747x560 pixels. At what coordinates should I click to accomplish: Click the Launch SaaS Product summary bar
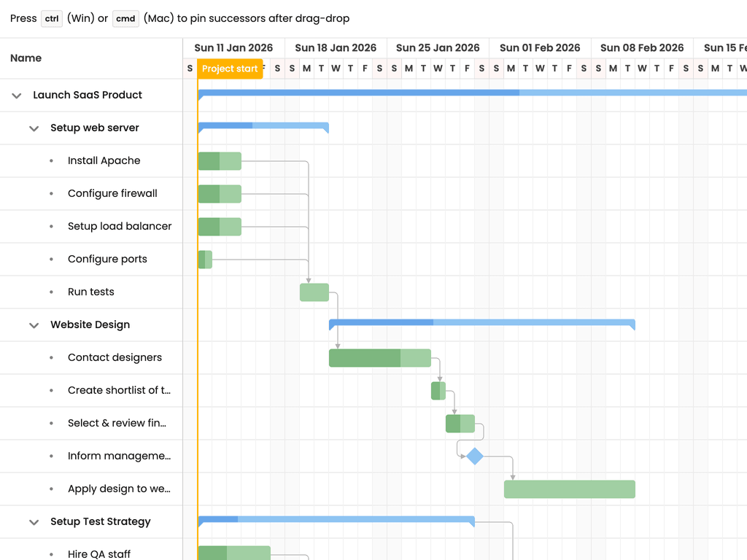473,93
